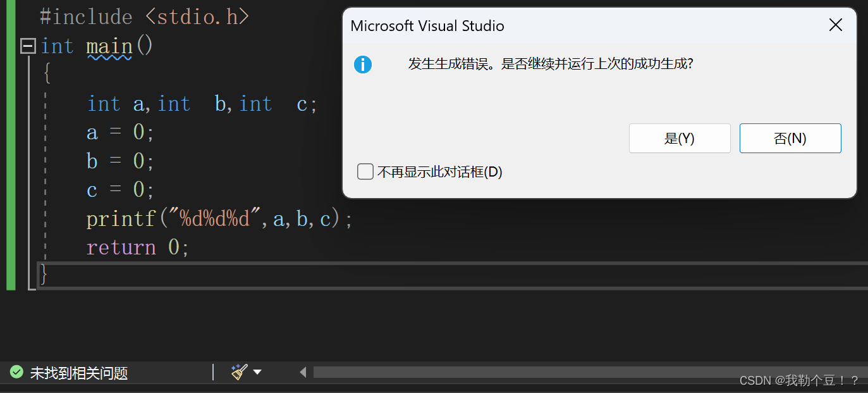
Task: Open the code cleanup dropdown arrow
Action: (x=257, y=372)
